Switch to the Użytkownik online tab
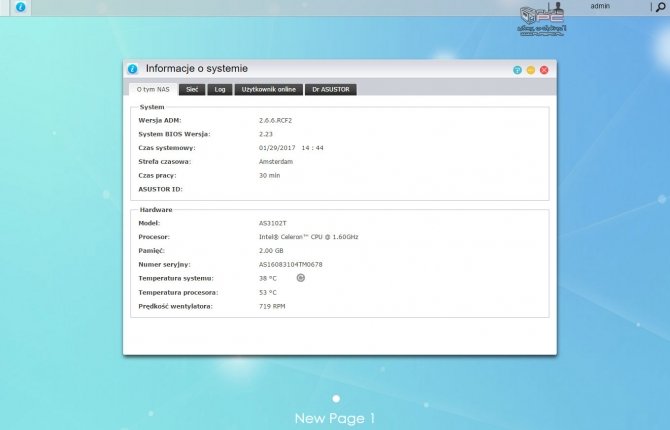 [268, 89]
